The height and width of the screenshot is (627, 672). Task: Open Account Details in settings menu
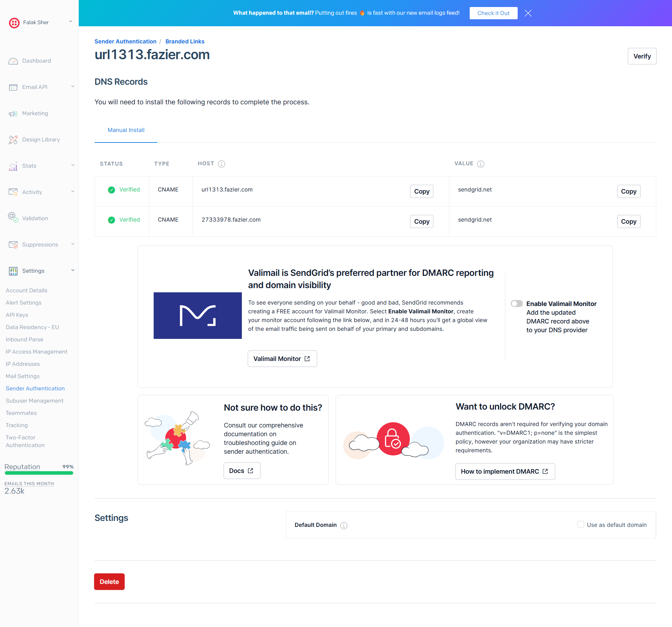27,291
